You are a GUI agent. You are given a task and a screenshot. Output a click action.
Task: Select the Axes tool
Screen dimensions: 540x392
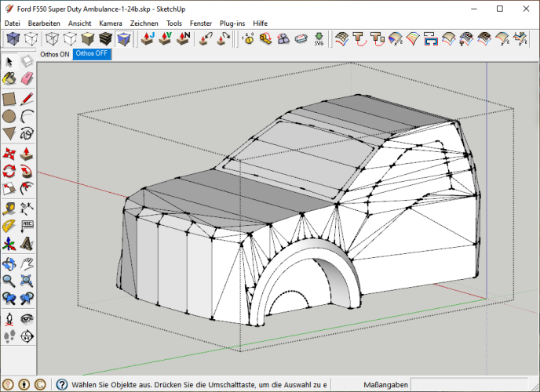pos(9,244)
